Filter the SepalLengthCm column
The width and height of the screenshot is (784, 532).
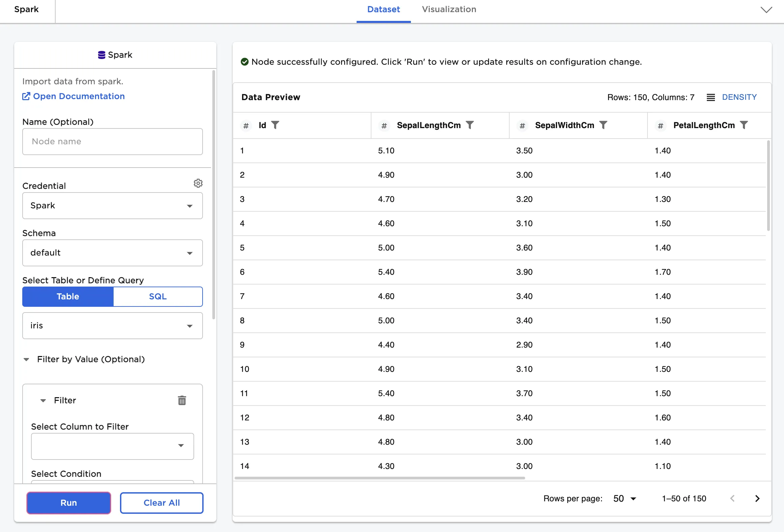[x=470, y=125]
